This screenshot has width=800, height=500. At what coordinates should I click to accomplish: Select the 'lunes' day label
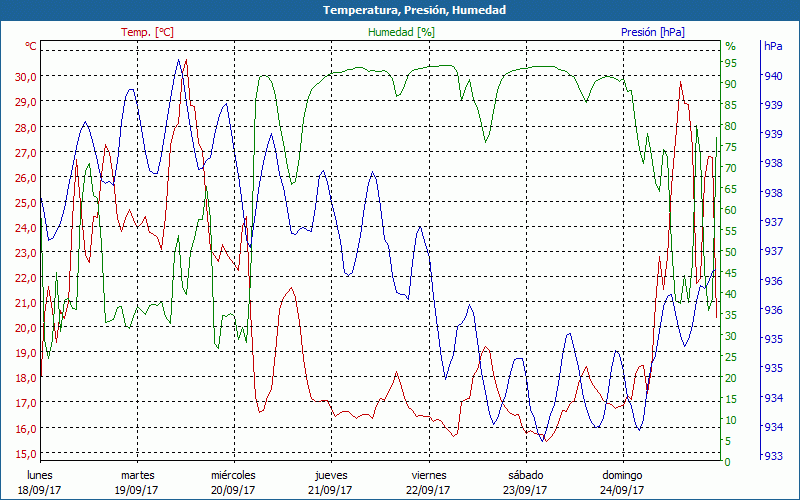(40, 475)
